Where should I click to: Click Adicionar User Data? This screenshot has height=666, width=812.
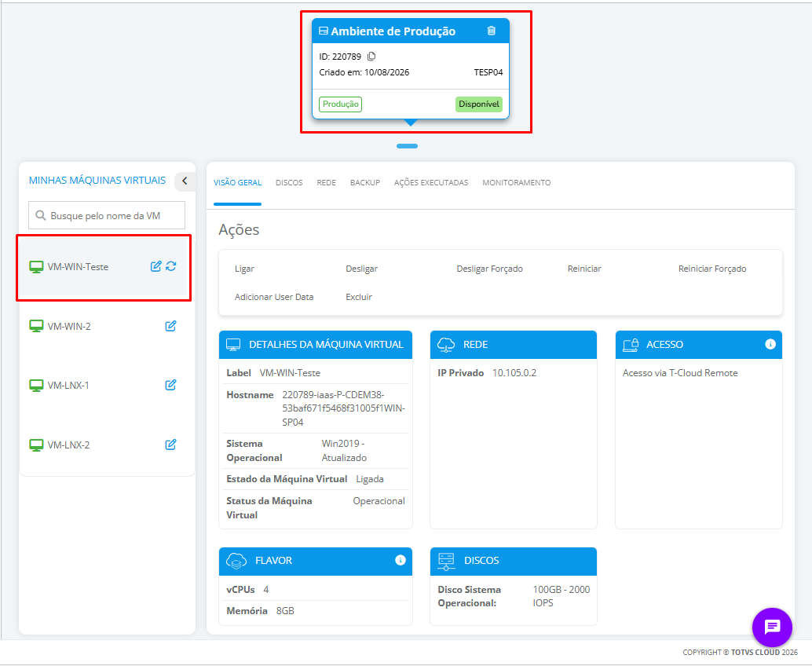[274, 298]
